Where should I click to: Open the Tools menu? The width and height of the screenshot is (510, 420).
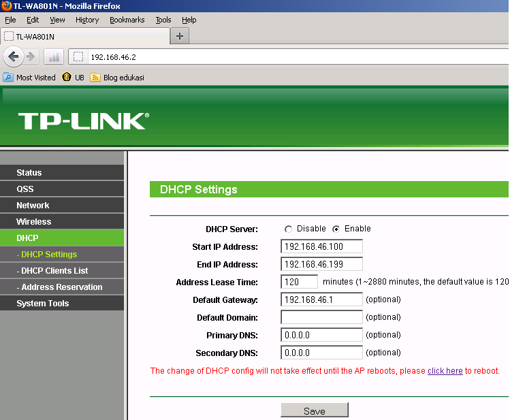pyautogui.click(x=163, y=20)
